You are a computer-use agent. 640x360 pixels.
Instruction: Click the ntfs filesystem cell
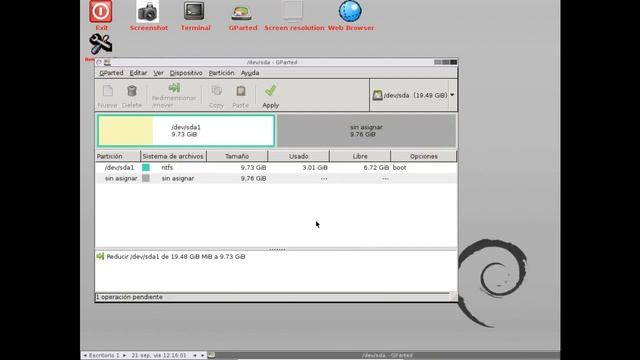167,168
